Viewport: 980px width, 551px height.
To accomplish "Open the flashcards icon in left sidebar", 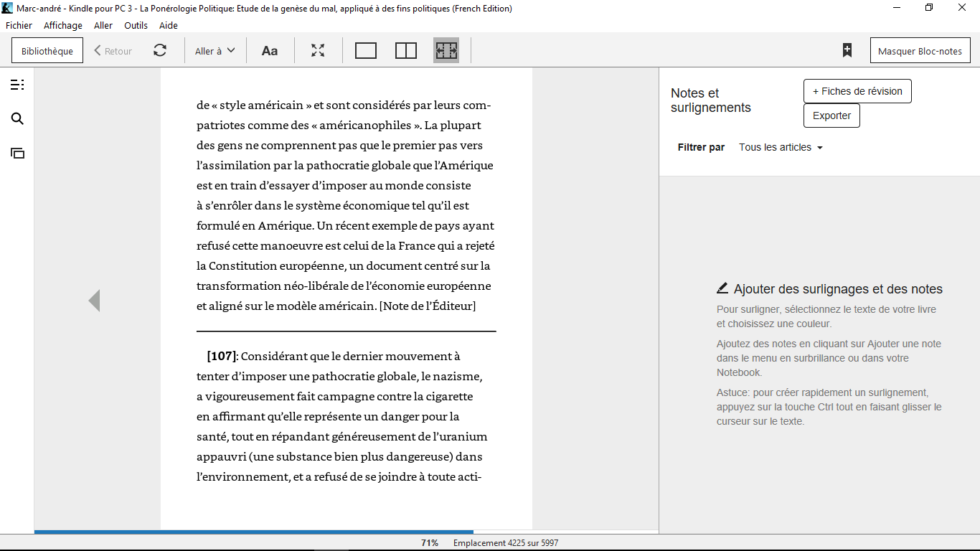I will click(17, 153).
